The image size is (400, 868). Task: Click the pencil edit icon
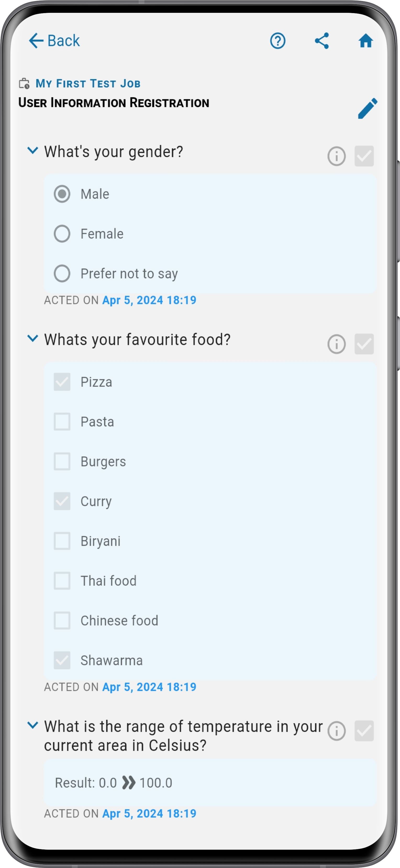click(x=368, y=109)
